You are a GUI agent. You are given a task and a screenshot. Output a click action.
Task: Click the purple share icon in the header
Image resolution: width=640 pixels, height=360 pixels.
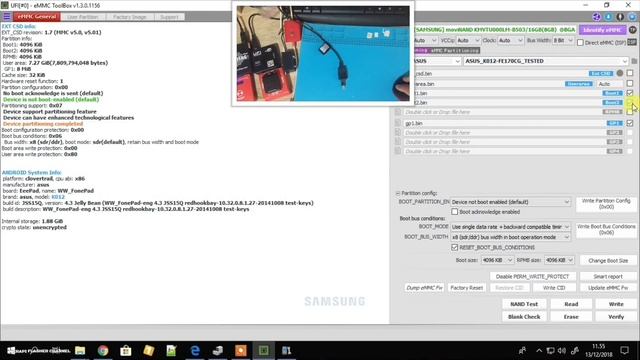point(596,17)
